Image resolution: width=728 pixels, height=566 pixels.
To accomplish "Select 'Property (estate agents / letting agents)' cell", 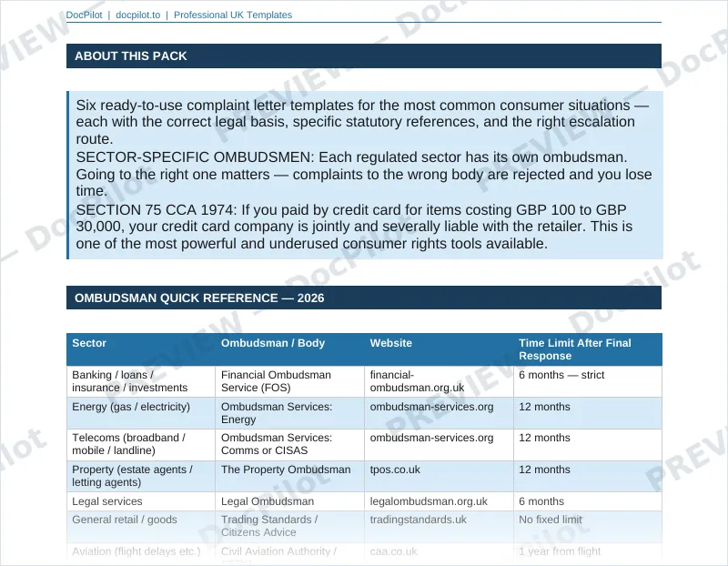I will pos(141,476).
